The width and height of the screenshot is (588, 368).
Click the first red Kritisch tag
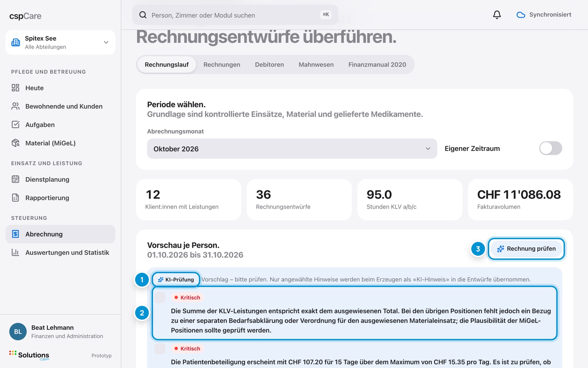click(x=187, y=297)
